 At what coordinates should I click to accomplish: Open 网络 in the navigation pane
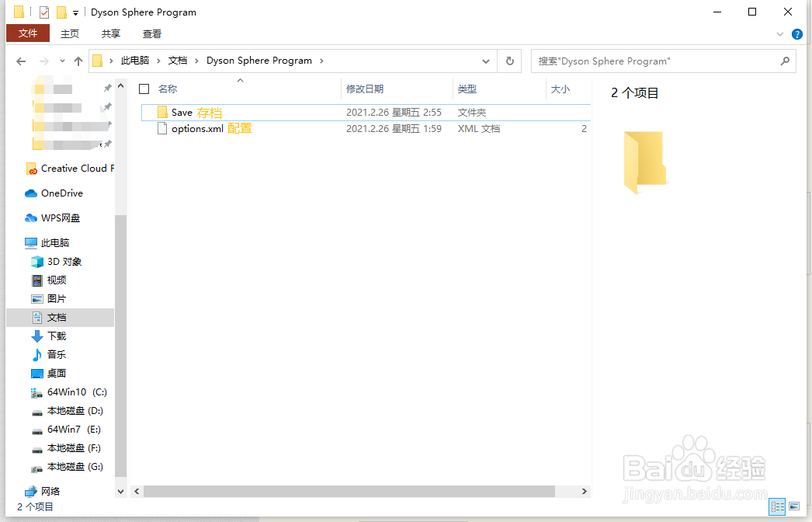point(43,491)
